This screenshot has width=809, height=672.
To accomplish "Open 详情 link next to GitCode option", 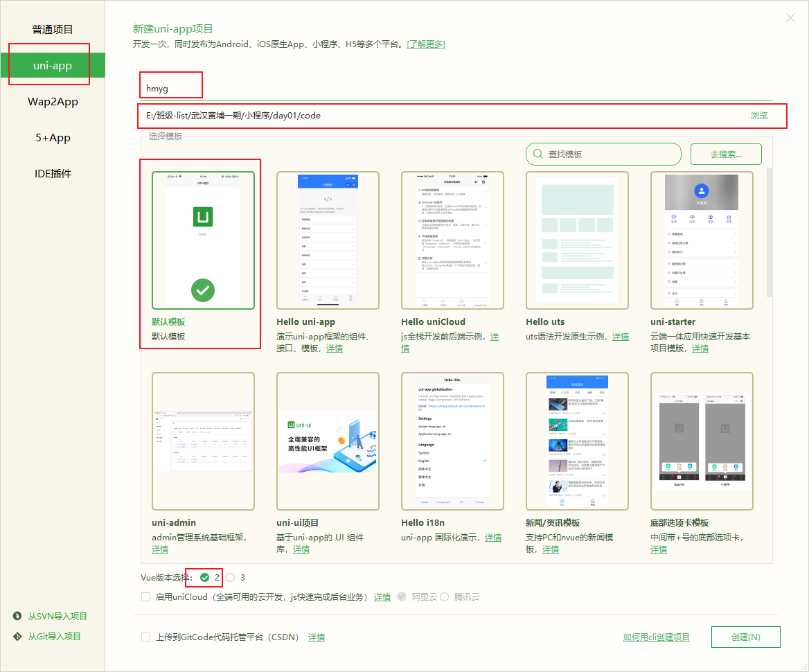I will click(x=317, y=637).
